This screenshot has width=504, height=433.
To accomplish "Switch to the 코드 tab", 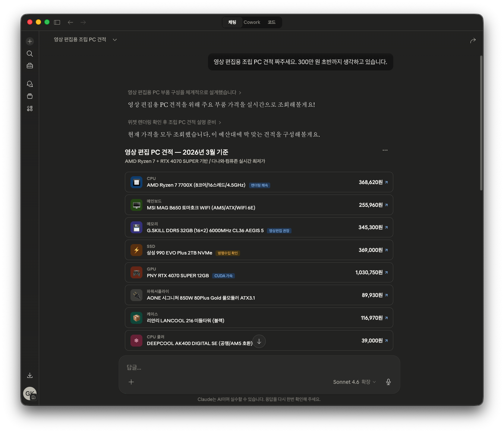I will [x=271, y=22].
